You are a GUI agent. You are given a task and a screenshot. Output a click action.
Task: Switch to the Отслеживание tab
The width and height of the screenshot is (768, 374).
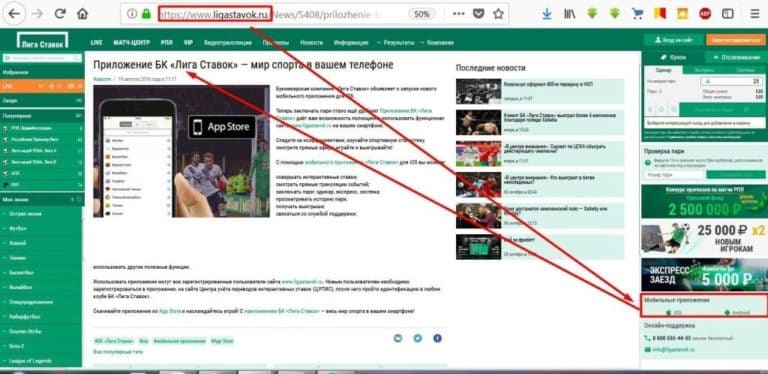click(737, 57)
